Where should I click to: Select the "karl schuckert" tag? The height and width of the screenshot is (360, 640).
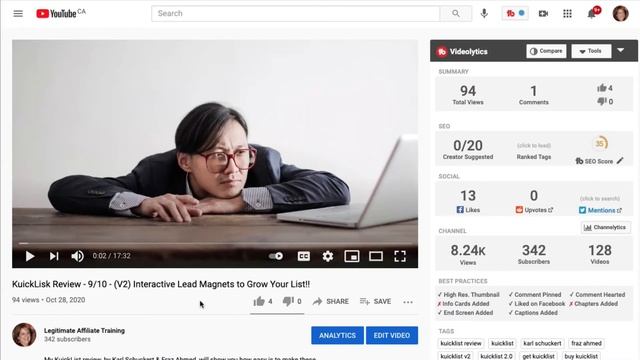(x=542, y=343)
